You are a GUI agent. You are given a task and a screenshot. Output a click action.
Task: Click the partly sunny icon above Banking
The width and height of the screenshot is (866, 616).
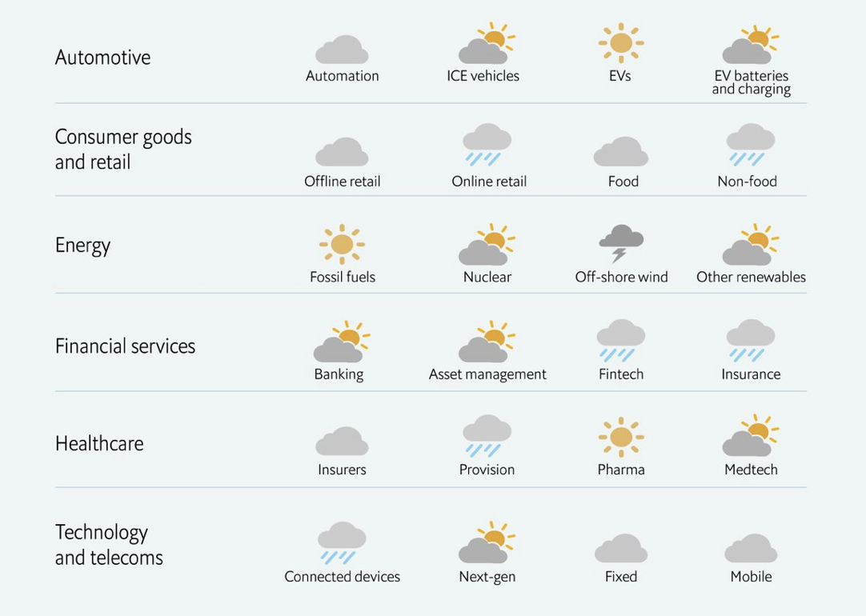tap(342, 341)
